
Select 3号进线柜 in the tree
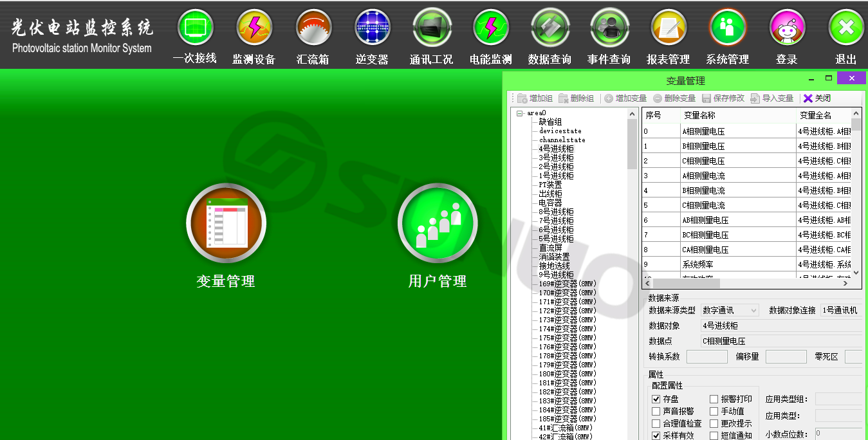coord(556,158)
